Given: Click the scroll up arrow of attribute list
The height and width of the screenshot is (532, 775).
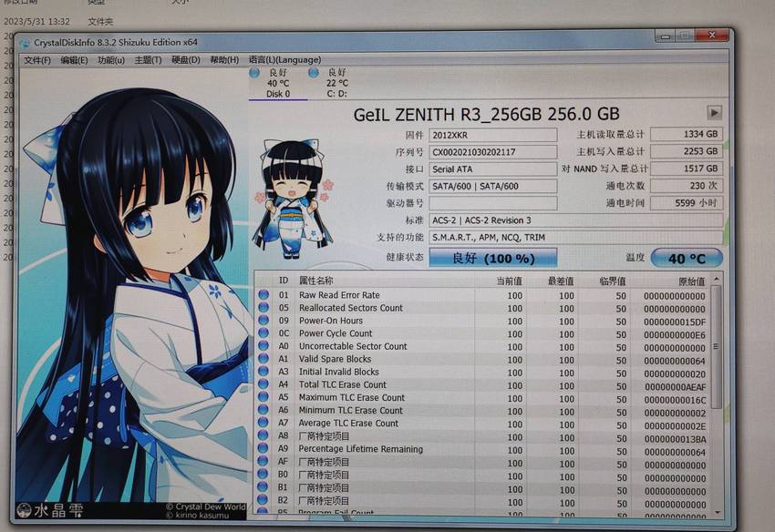Looking at the screenshot, I should (716, 280).
